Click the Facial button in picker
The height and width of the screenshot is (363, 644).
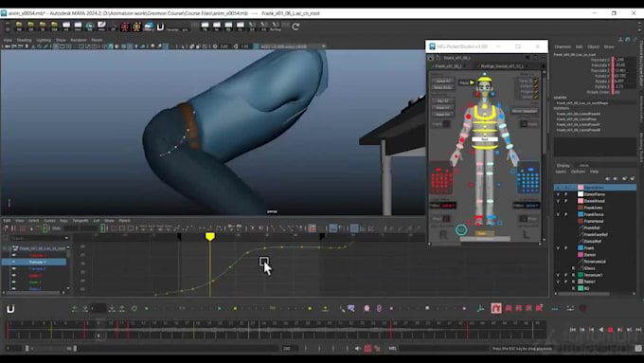tap(466, 82)
